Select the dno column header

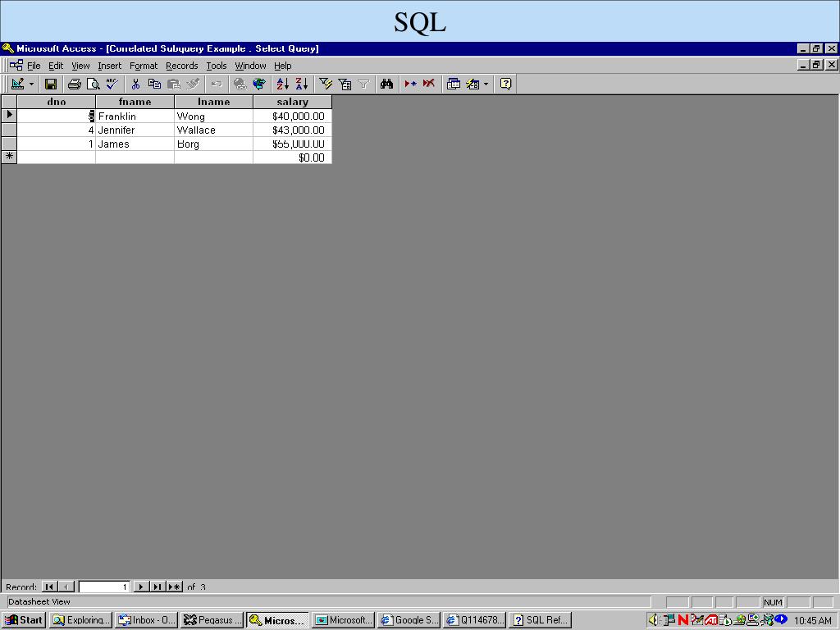click(x=57, y=102)
